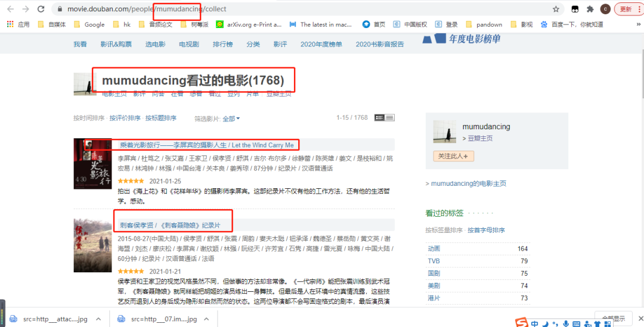This screenshot has height=327, width=644.
Task: Open the 2020年度榜单 navigation link
Action: (x=321, y=44)
